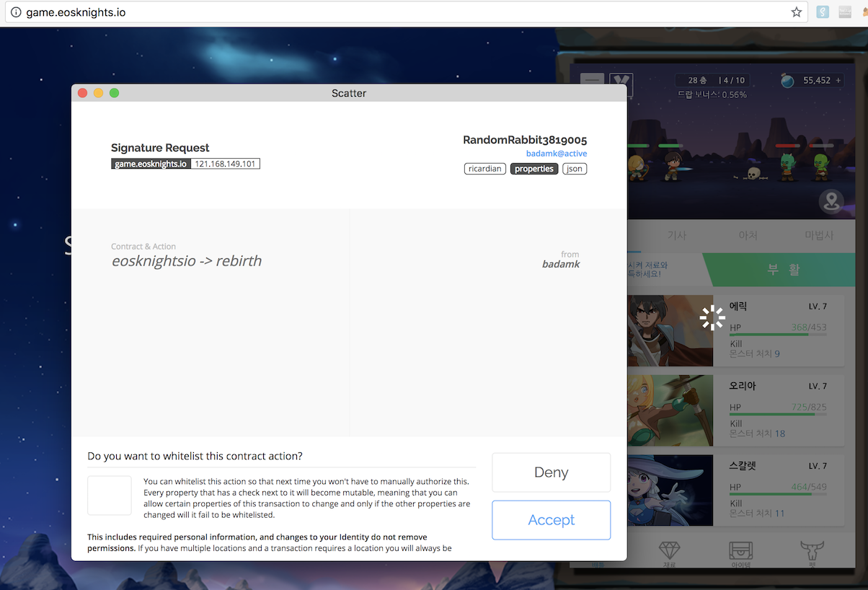This screenshot has height=590, width=868.
Task: Select the 마법사 tab in game
Action: 819,235
